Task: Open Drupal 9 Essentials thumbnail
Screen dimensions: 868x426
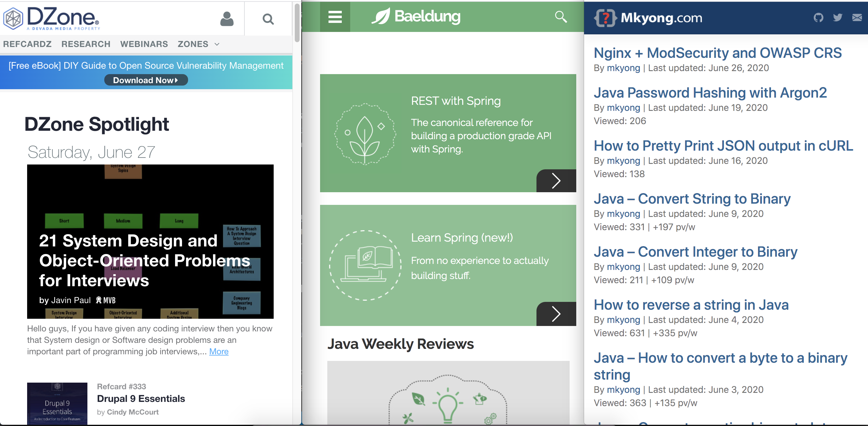Action: 57,403
